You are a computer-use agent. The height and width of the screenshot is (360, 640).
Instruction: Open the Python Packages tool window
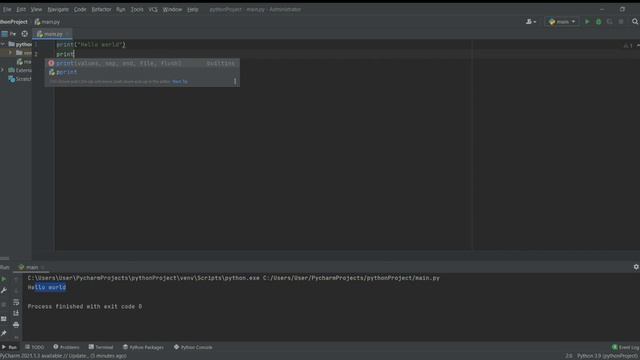click(143, 347)
